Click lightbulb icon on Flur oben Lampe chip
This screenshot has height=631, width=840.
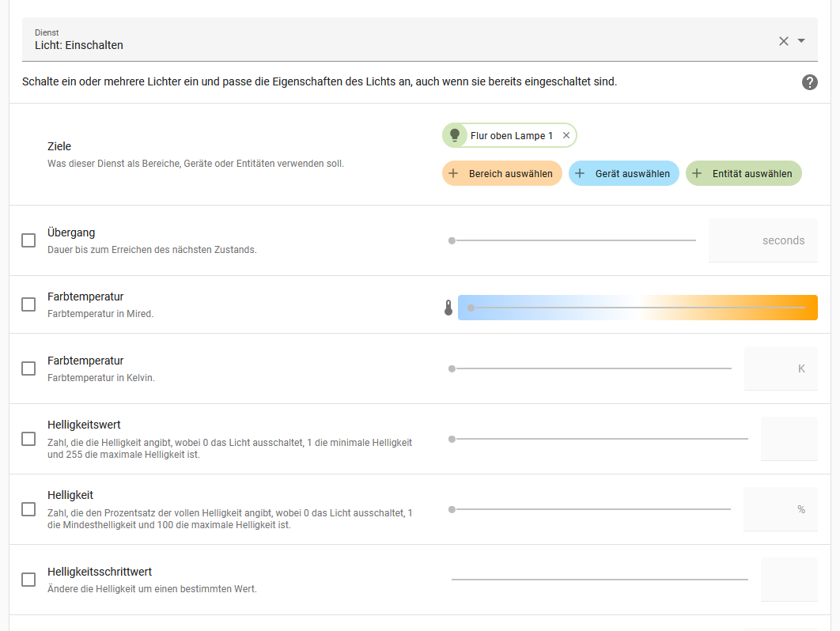click(x=455, y=135)
